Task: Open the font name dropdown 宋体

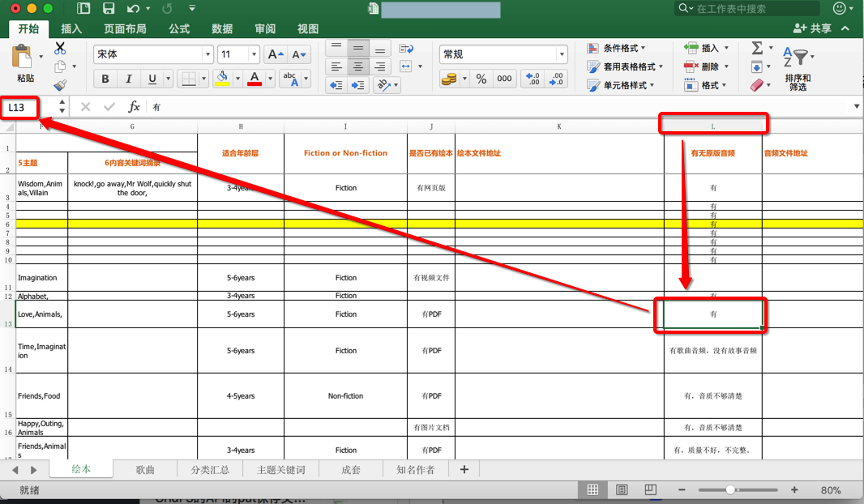Action: (x=207, y=54)
